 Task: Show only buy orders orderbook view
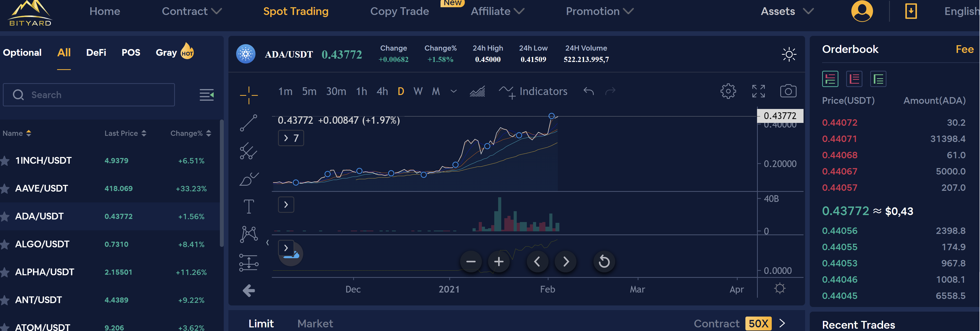(x=878, y=79)
